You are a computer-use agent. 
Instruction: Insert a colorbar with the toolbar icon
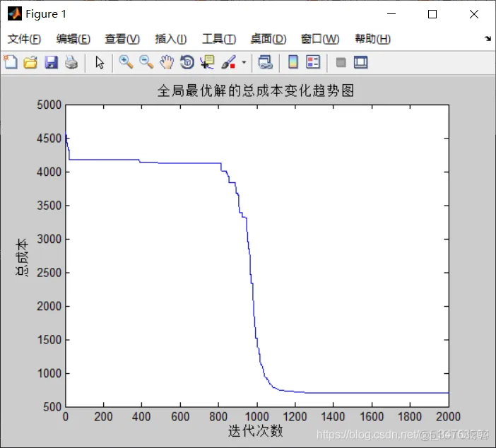click(x=293, y=62)
